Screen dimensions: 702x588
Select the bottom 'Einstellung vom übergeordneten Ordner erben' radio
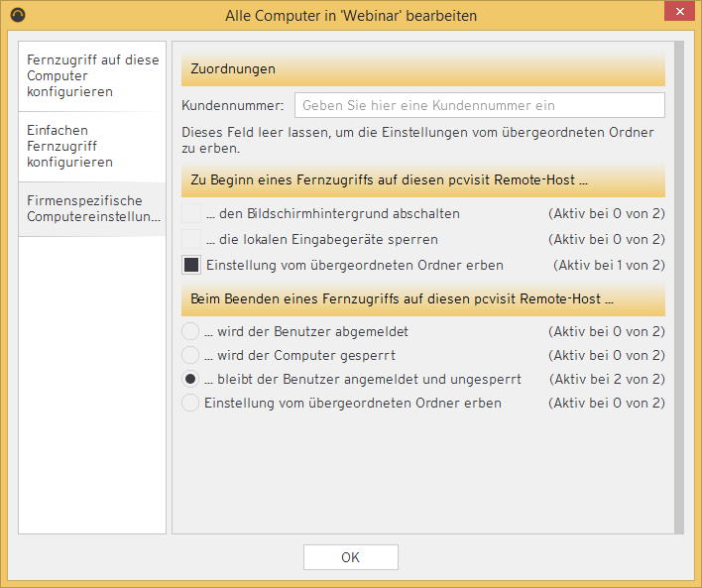pos(190,403)
